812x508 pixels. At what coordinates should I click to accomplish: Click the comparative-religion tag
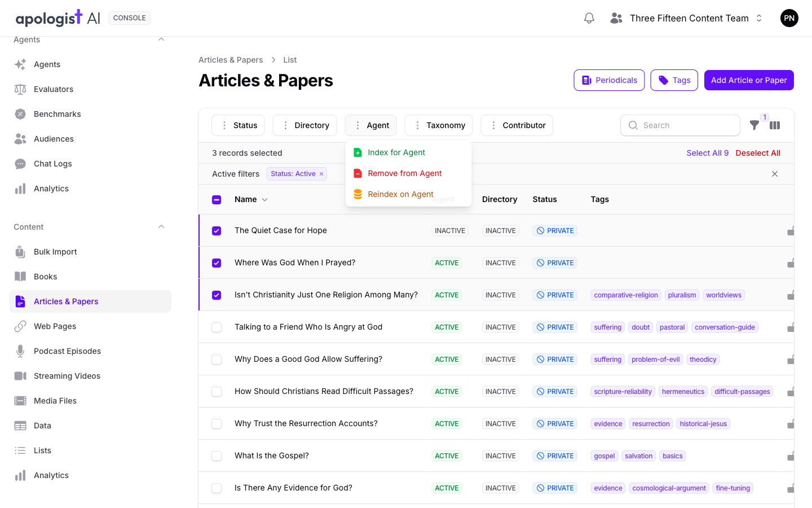coord(626,295)
